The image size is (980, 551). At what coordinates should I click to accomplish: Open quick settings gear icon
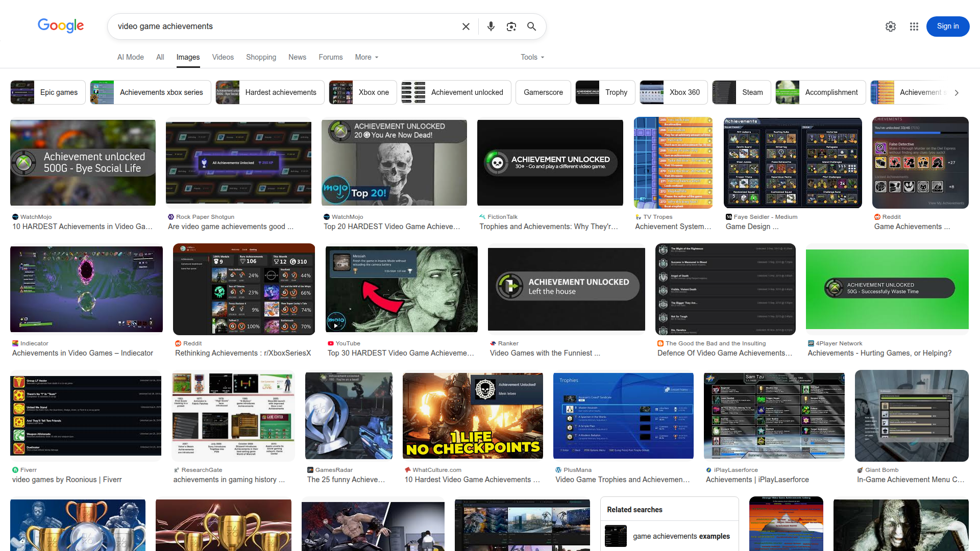tap(891, 27)
